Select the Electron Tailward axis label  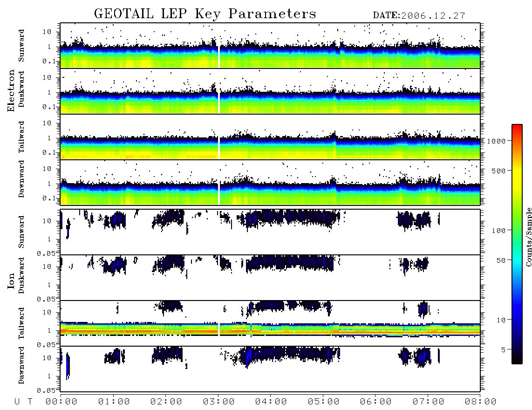tap(21, 137)
